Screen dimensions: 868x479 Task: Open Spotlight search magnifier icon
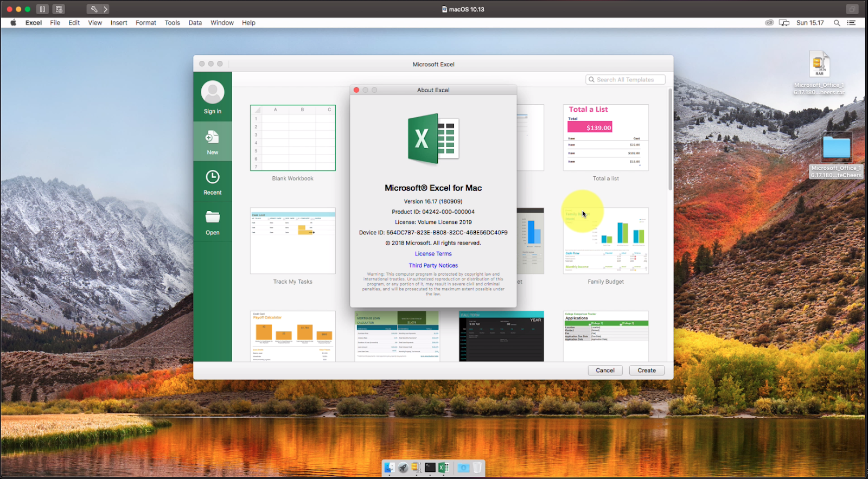(x=837, y=23)
